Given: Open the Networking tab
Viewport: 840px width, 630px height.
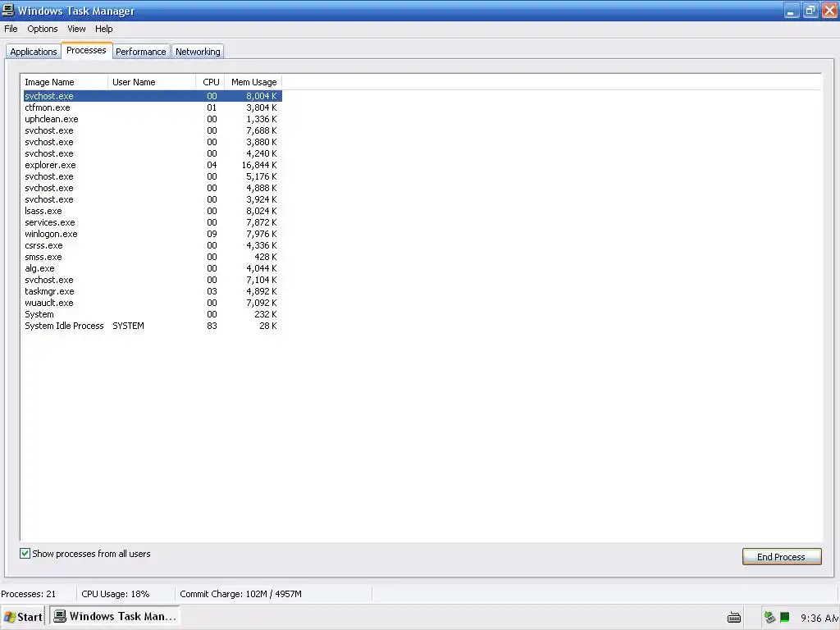Looking at the screenshot, I should tap(198, 52).
